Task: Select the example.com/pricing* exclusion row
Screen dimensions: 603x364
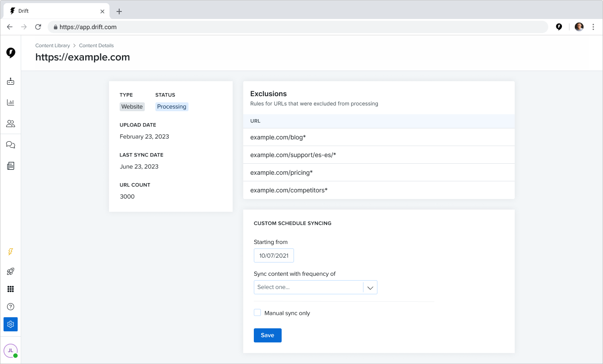Action: tap(379, 173)
